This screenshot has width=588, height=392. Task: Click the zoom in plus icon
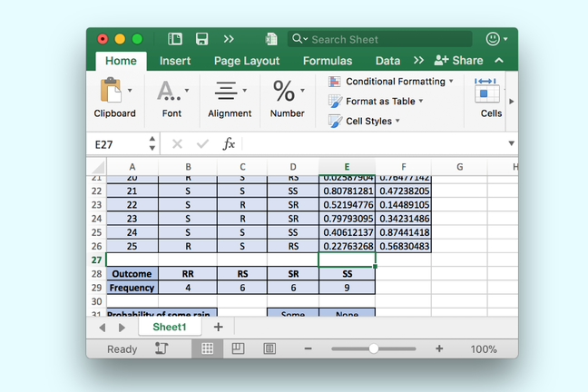[439, 349]
